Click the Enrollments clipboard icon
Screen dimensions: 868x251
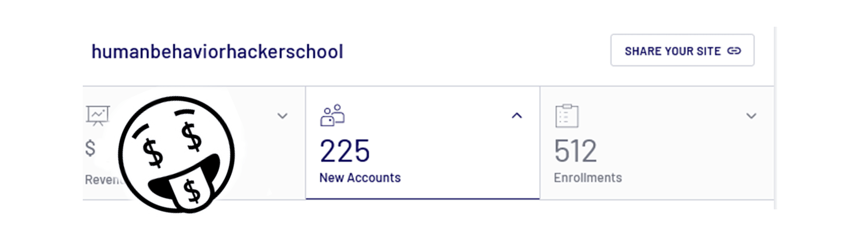[566, 116]
